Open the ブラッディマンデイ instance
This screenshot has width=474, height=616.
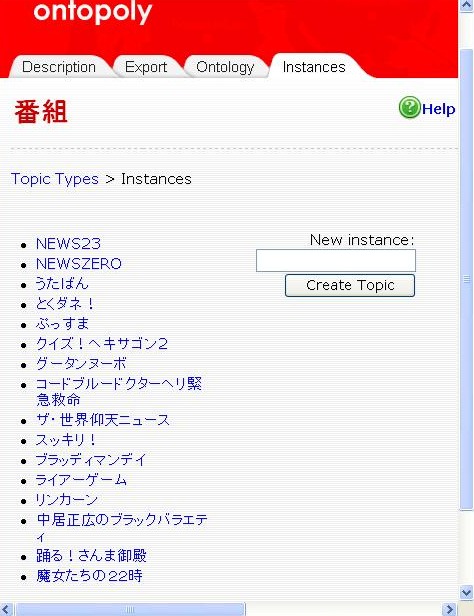pos(91,460)
